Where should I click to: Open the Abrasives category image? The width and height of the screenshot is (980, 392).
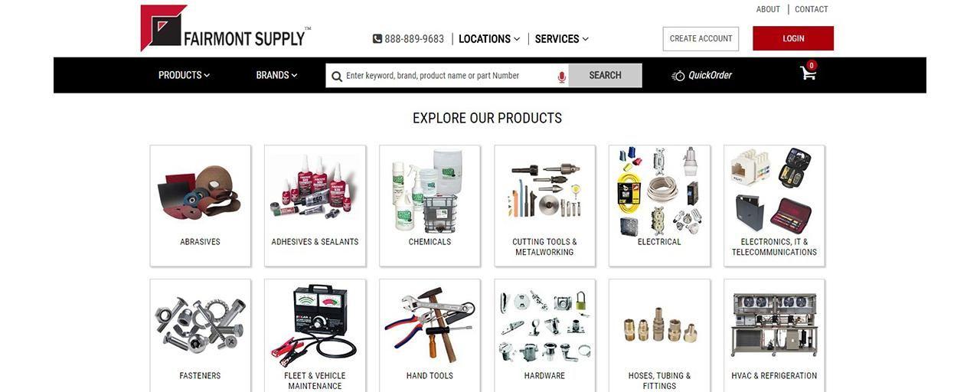(200, 192)
